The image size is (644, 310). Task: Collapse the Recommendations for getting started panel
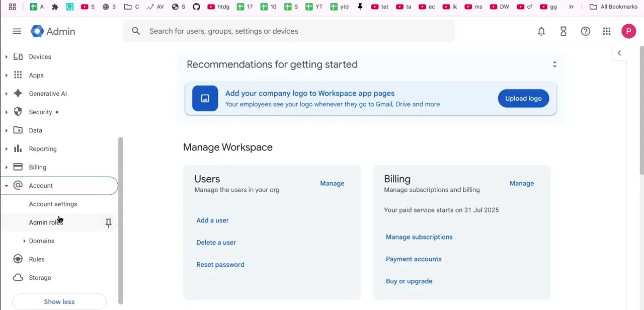click(x=554, y=64)
